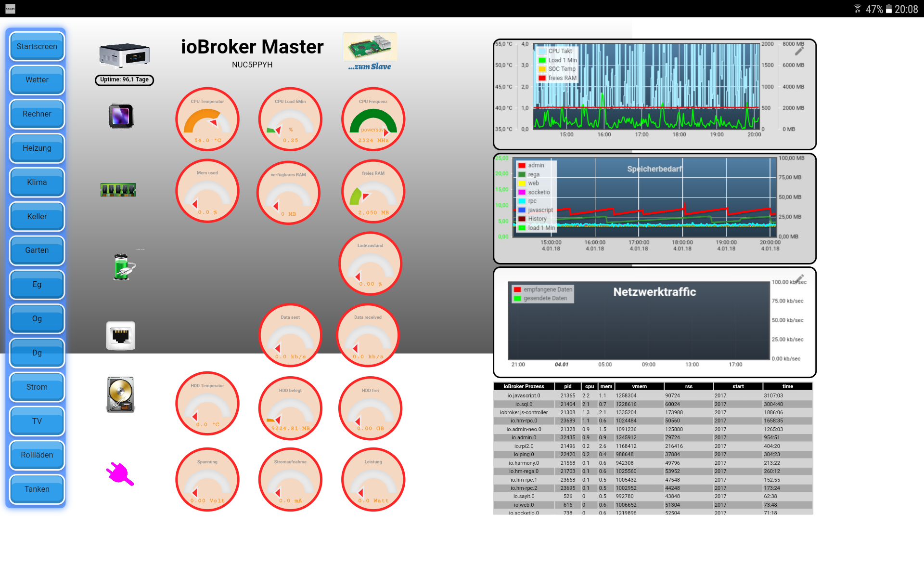Viewport: 924px width, 578px height.
Task: Sort process table by pid column
Action: tap(568, 386)
